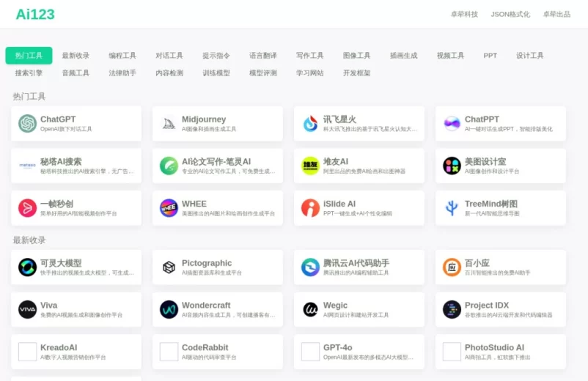Click the CodeRabbit placeholder icon
Screen dimensions: 588x381
169,352
